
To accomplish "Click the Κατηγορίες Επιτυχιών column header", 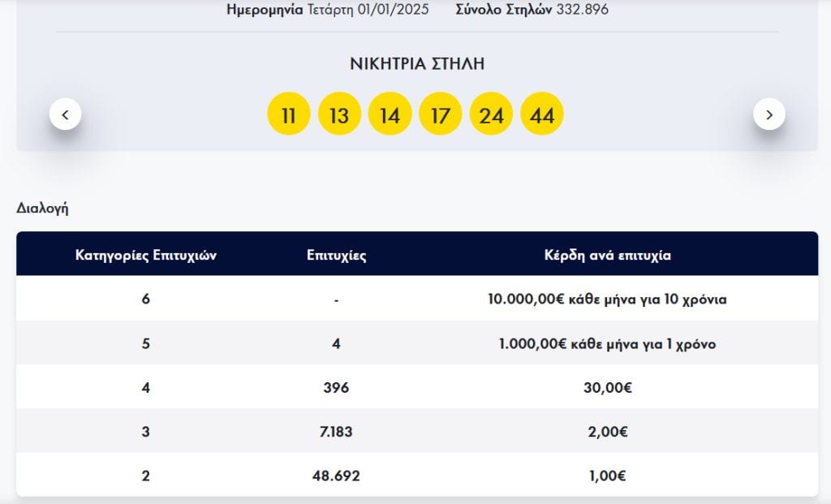I will (146, 255).
